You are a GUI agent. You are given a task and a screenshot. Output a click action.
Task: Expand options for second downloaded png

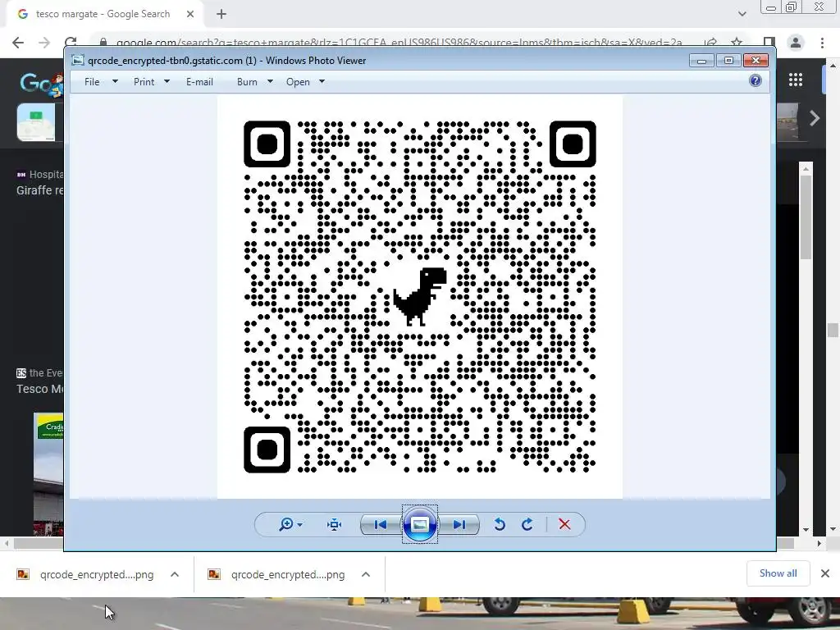pyautogui.click(x=366, y=574)
